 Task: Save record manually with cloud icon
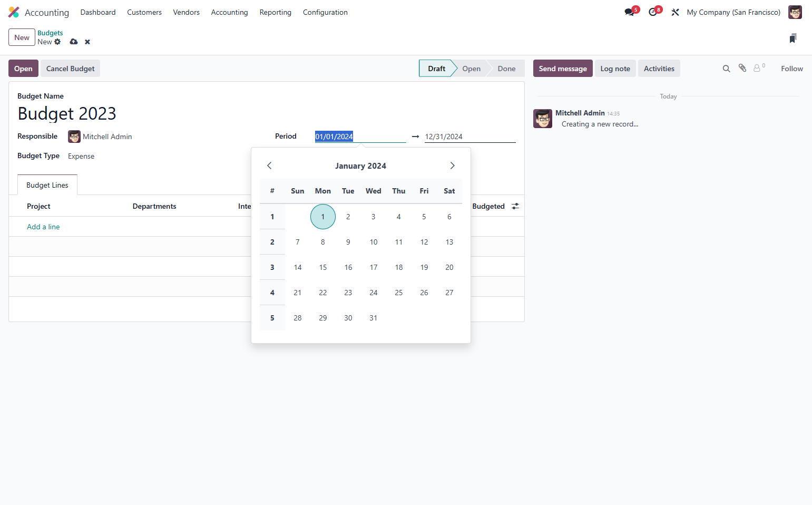74,42
